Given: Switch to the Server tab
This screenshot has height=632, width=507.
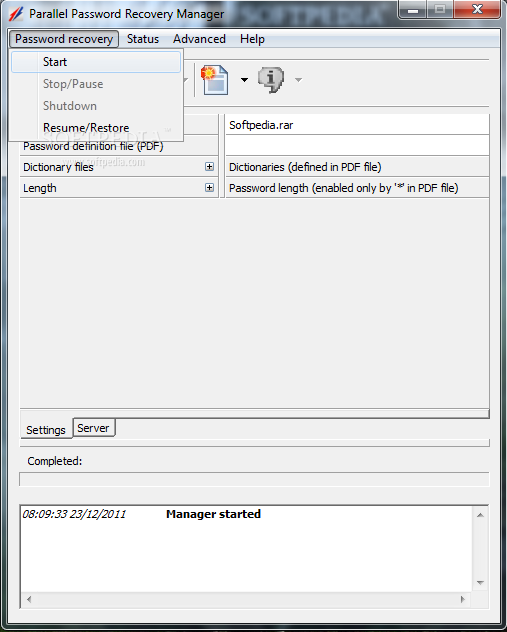Looking at the screenshot, I should pos(94,428).
